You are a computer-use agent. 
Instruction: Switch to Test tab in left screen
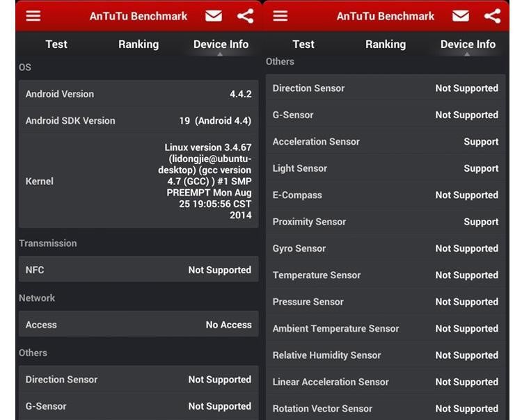point(56,45)
